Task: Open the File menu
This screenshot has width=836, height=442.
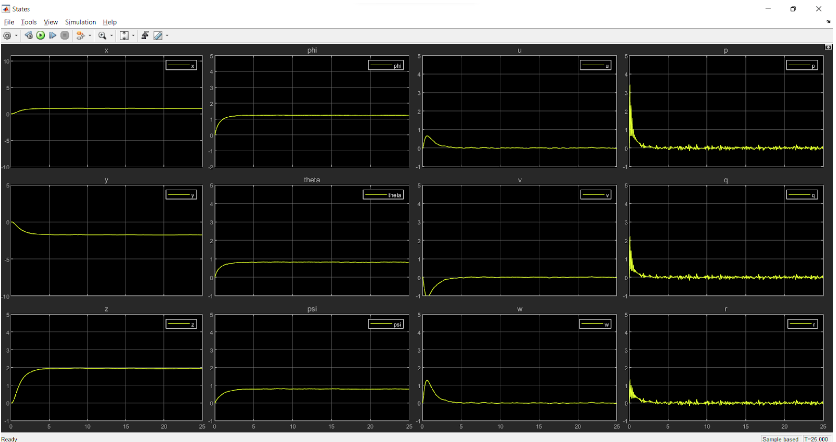Action: tap(9, 21)
